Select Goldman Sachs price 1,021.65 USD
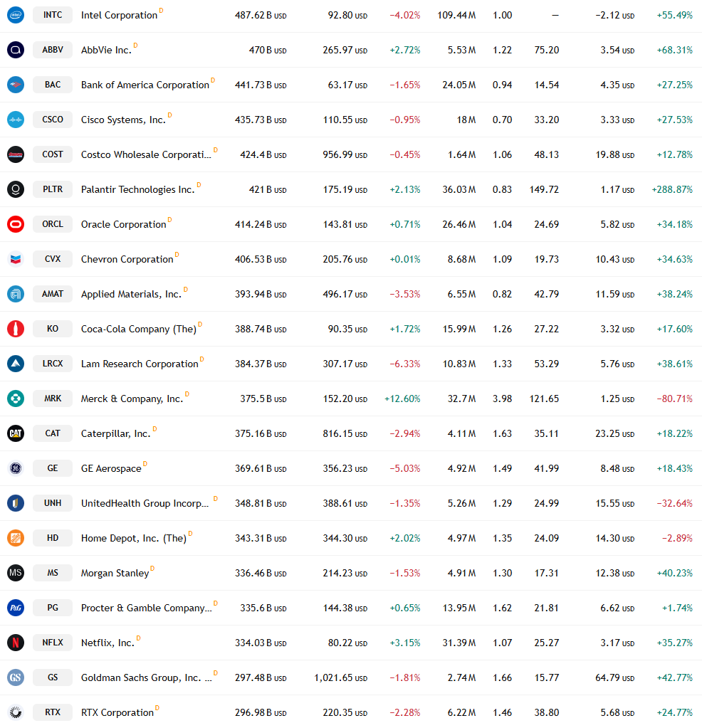The height and width of the screenshot is (728, 702). (x=340, y=678)
